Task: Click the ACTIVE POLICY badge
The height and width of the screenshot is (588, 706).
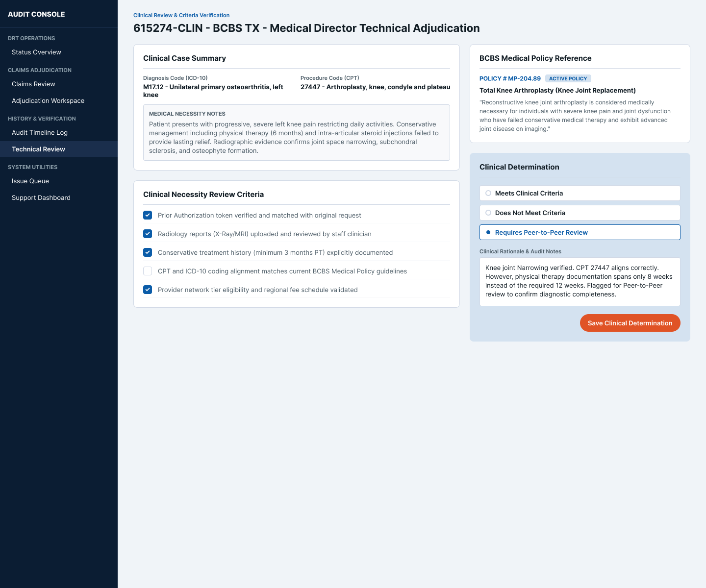Action: [x=568, y=78]
